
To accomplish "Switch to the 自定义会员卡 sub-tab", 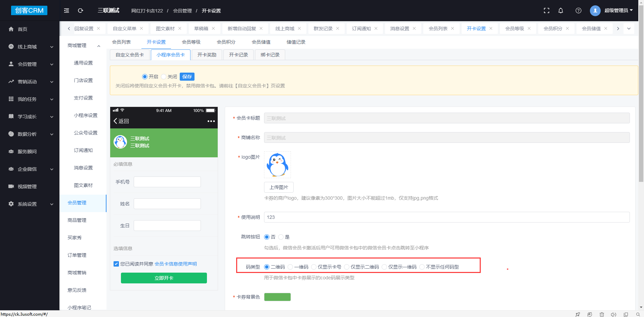I will 130,55.
